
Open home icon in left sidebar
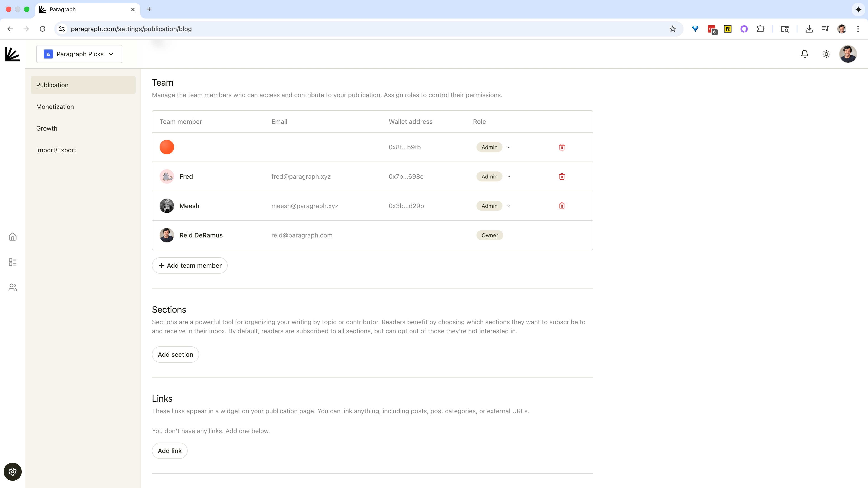tap(12, 237)
